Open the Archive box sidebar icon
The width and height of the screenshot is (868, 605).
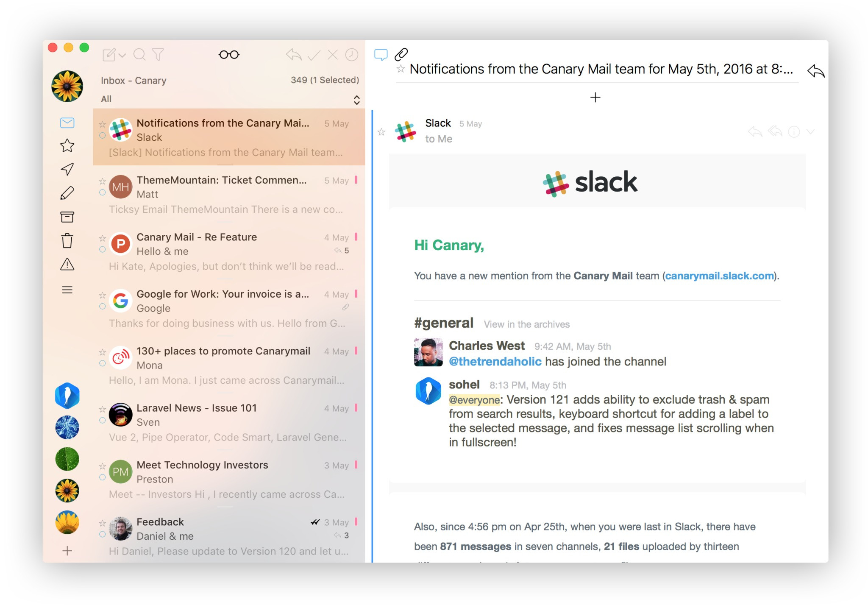click(67, 217)
